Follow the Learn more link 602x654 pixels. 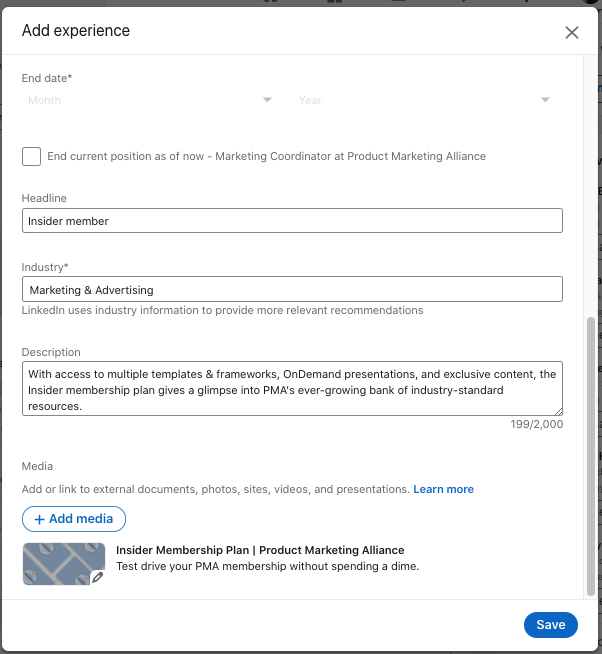pos(443,489)
